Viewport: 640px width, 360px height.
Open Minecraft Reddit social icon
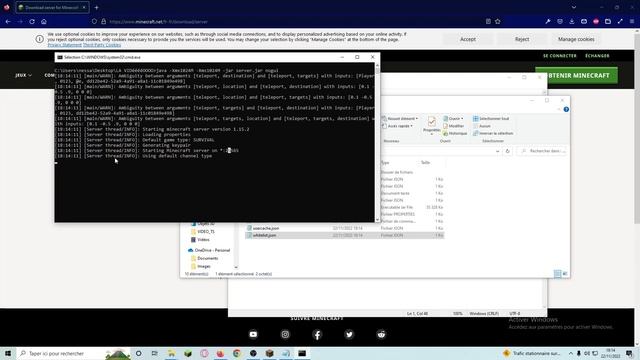381,334
